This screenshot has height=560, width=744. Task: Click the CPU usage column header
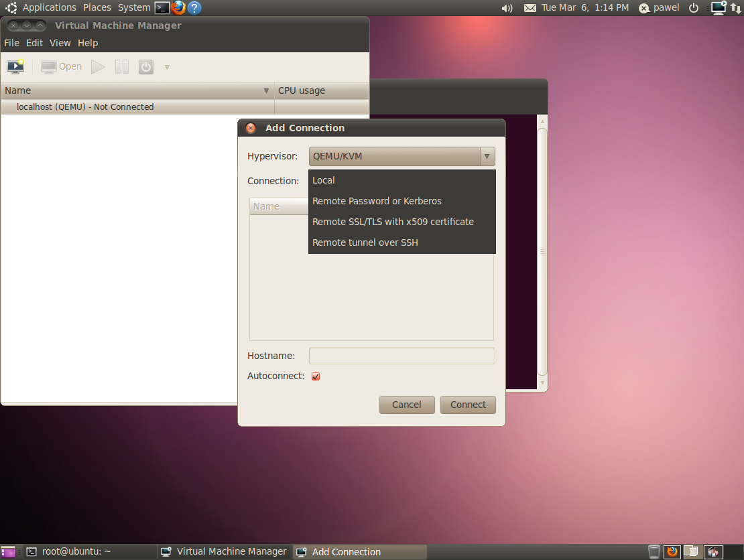click(x=322, y=90)
